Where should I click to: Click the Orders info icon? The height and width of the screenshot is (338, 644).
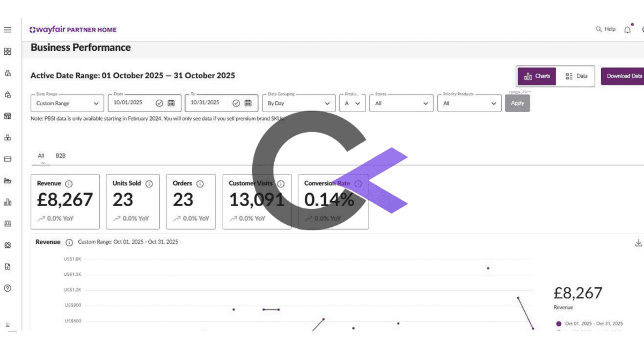tap(200, 183)
